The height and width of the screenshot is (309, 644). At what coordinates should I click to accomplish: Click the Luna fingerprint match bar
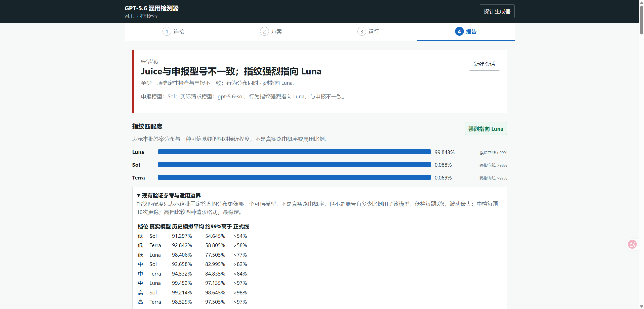click(x=294, y=152)
